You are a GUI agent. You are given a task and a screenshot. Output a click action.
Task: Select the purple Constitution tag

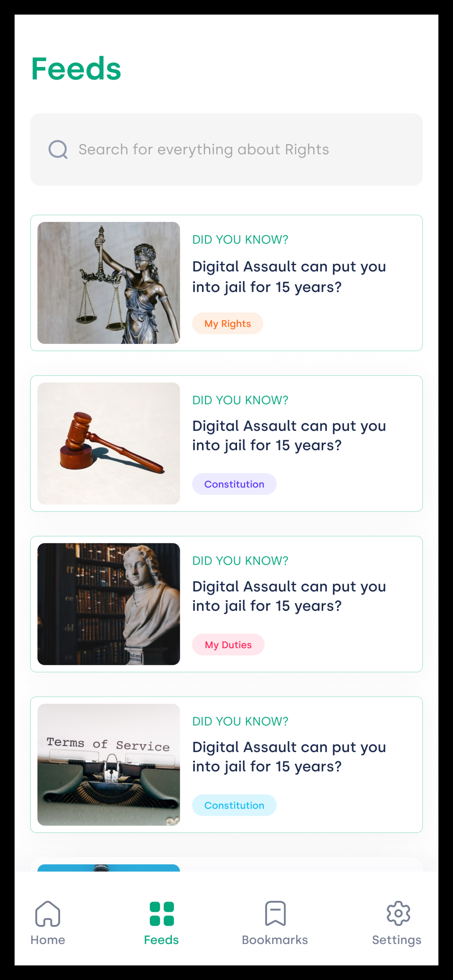(234, 484)
